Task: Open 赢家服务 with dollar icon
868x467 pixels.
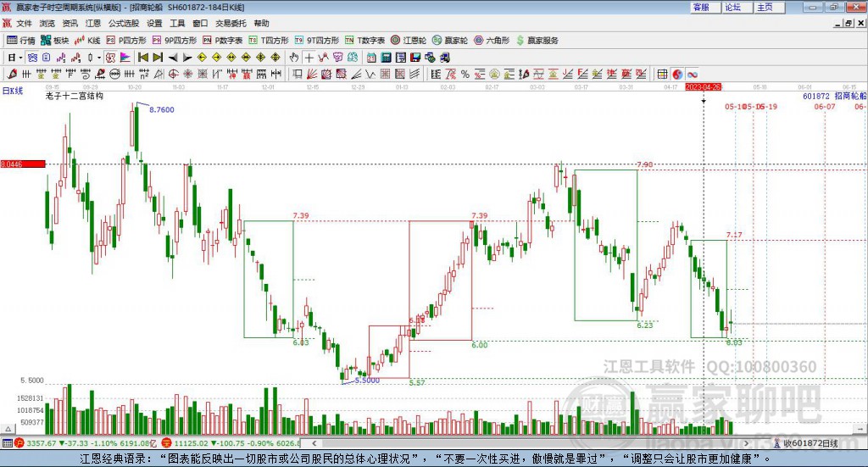Action: pos(537,41)
